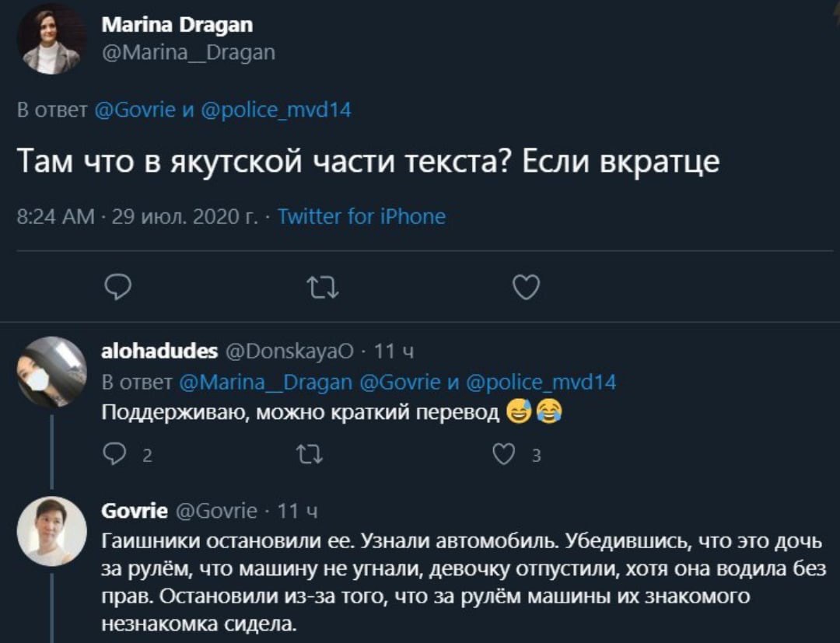Viewport: 840px width, 643px height.
Task: Open Marina Dragan display name link
Action: point(177,24)
